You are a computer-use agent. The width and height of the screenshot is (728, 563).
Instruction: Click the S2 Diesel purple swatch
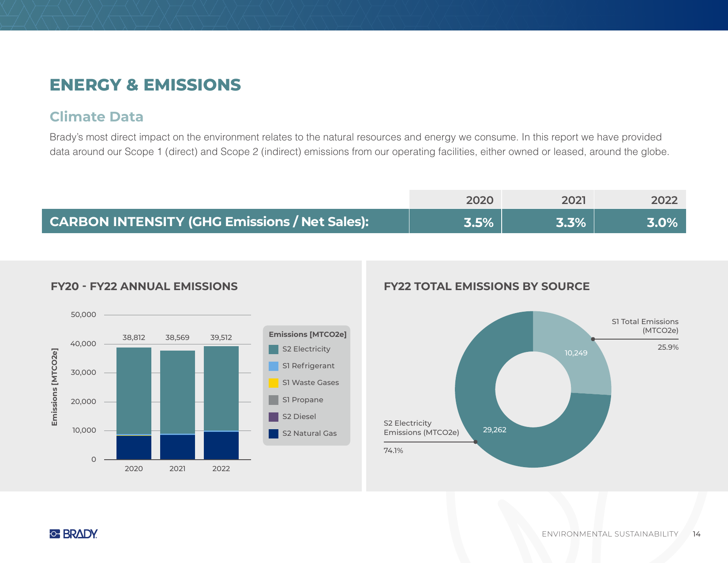click(x=274, y=417)
